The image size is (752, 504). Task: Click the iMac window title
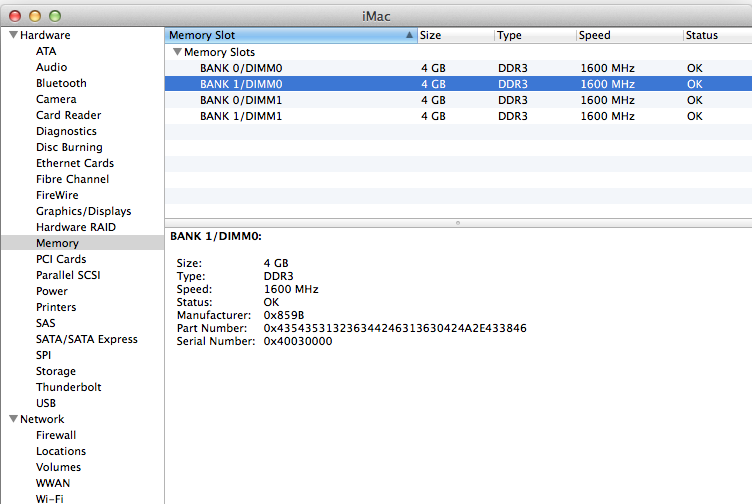point(376,16)
